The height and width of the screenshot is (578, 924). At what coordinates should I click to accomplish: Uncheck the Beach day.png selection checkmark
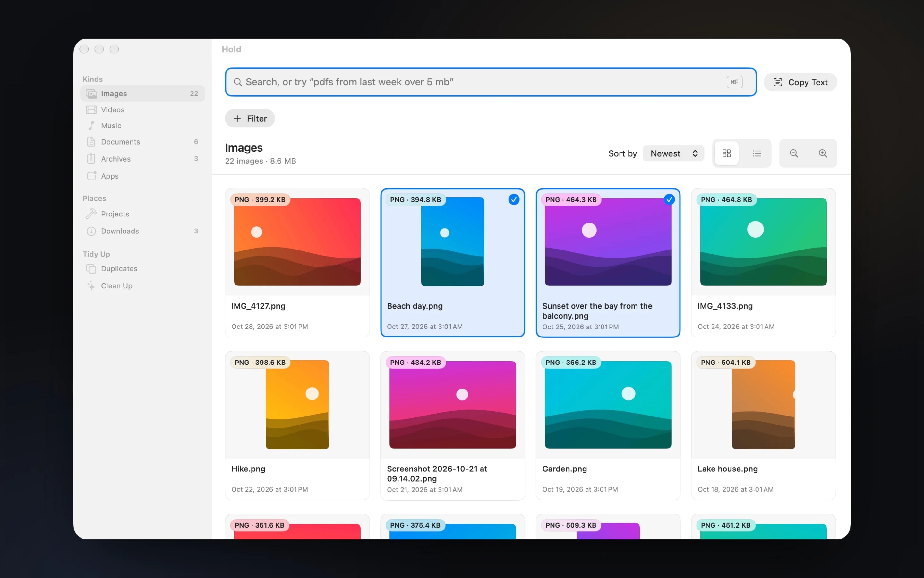tap(514, 199)
